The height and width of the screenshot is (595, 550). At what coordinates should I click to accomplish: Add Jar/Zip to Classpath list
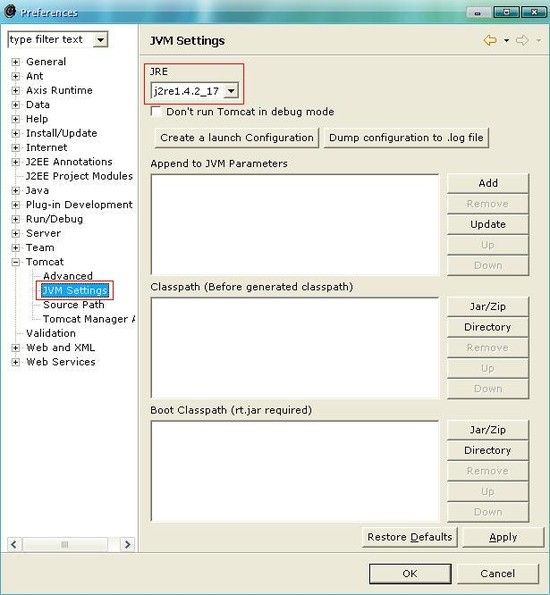[488, 307]
